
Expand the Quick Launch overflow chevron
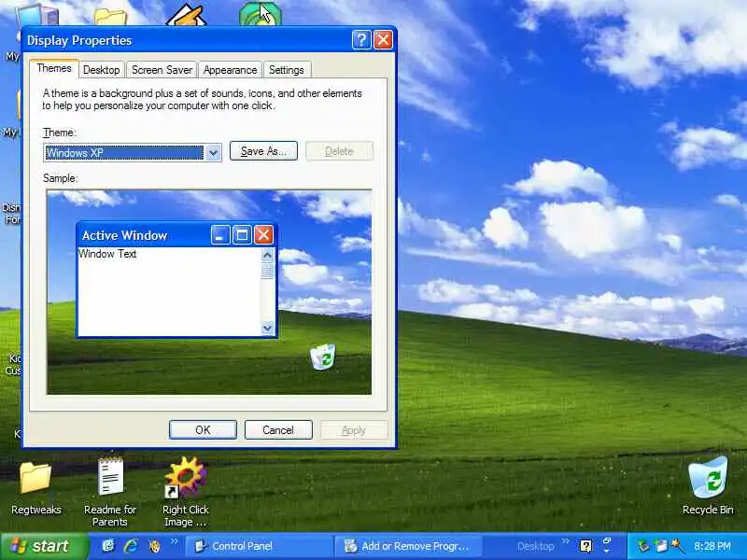click(x=174, y=541)
